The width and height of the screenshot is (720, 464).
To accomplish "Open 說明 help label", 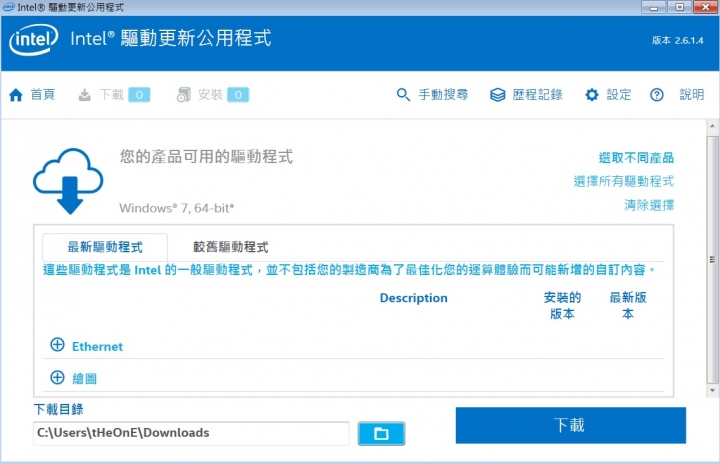I will (x=692, y=95).
